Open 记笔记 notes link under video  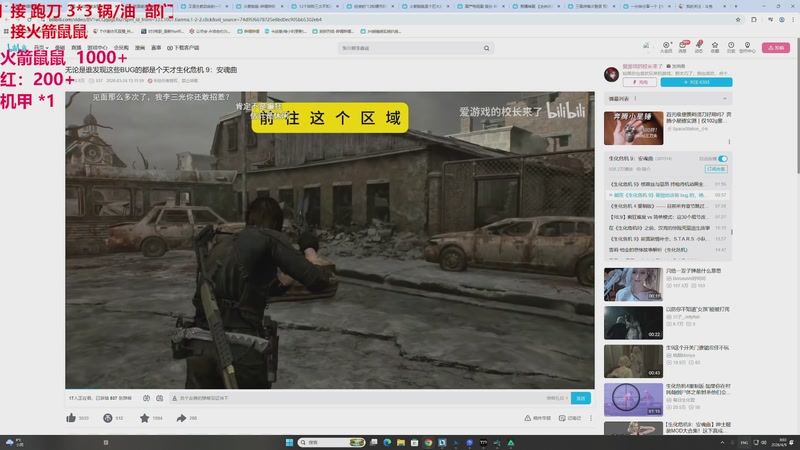570,418
